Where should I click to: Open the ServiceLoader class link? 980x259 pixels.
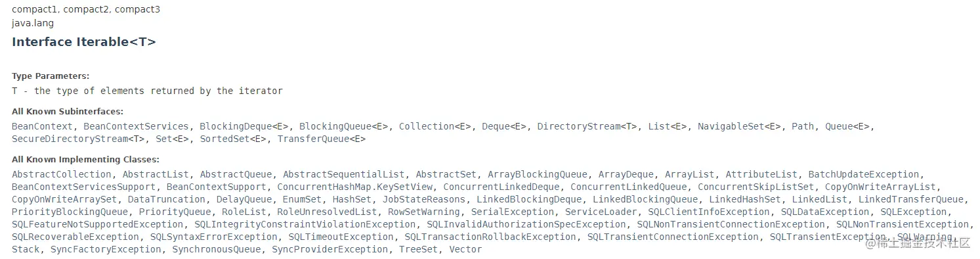tap(601, 212)
